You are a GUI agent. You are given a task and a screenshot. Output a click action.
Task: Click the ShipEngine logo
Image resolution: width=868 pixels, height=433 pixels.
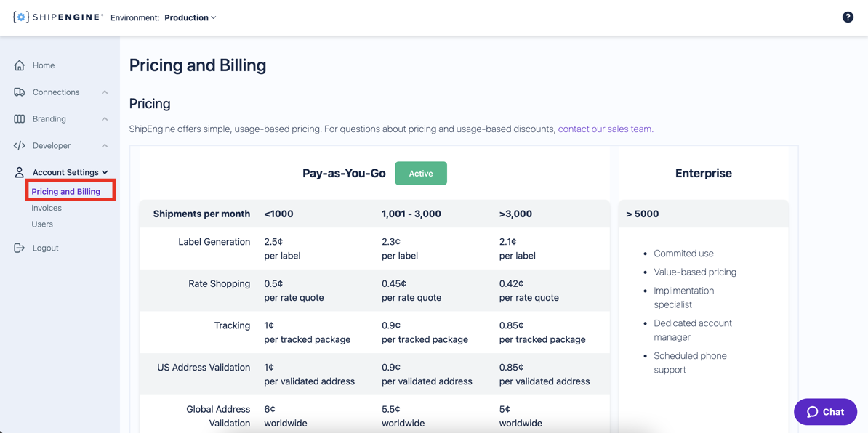coord(57,17)
